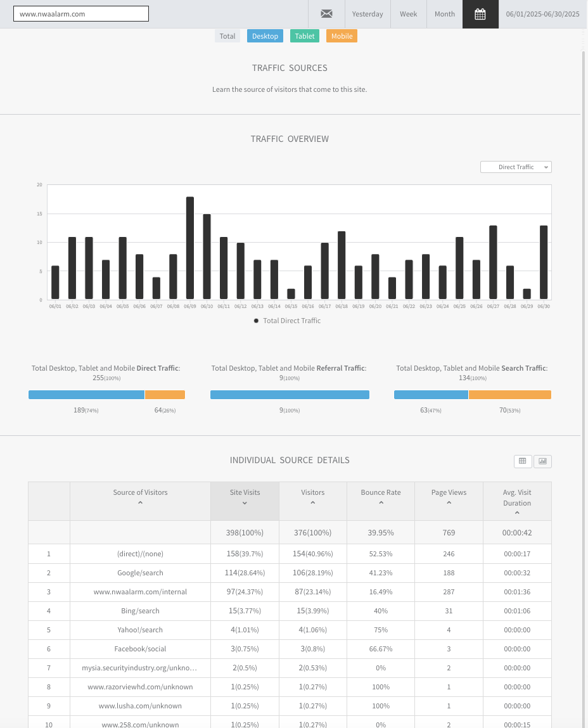Click Search Traffic mobile orange bar
This screenshot has height=728, width=588.
[x=510, y=395]
